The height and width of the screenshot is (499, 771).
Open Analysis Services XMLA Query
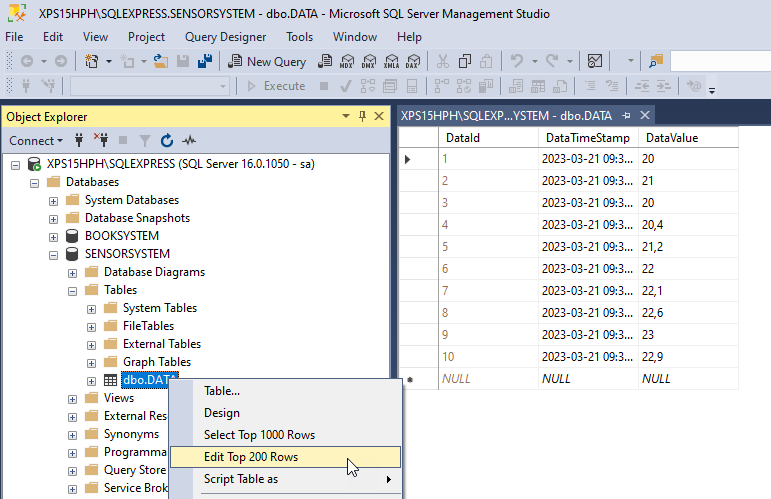point(391,61)
